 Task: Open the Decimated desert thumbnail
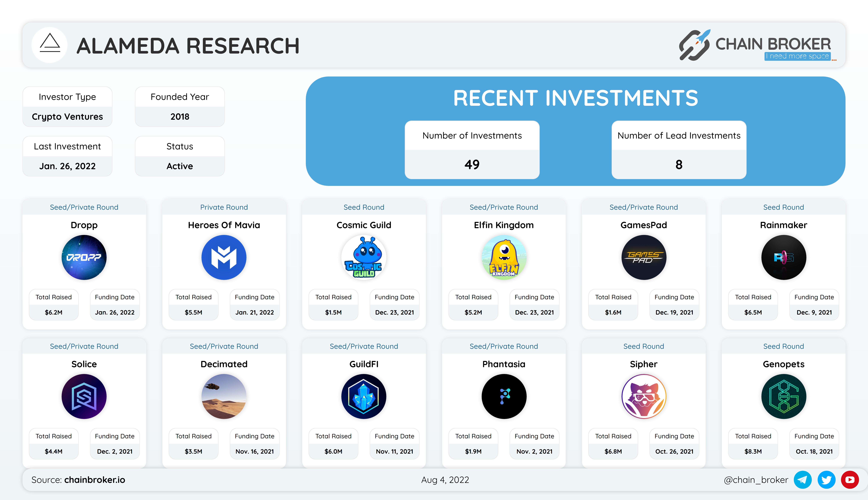224,396
